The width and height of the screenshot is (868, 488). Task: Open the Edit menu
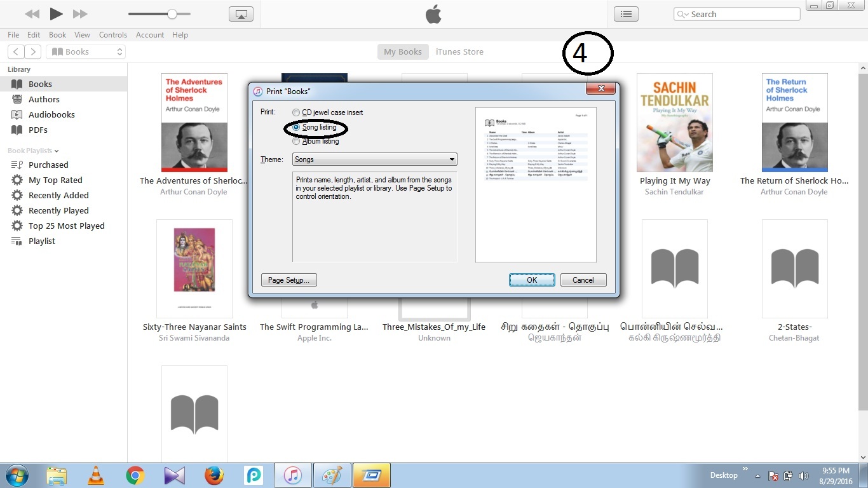(34, 35)
